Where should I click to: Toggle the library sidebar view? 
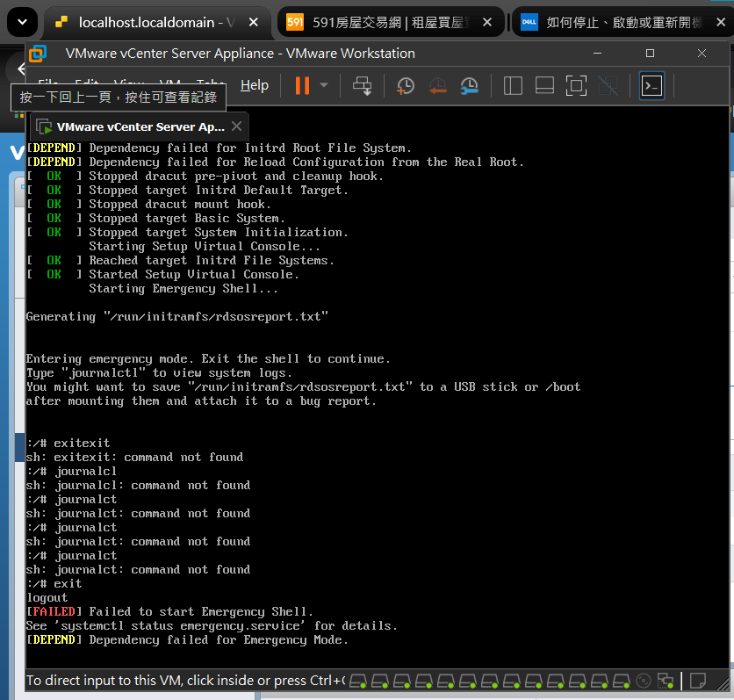coord(513,86)
